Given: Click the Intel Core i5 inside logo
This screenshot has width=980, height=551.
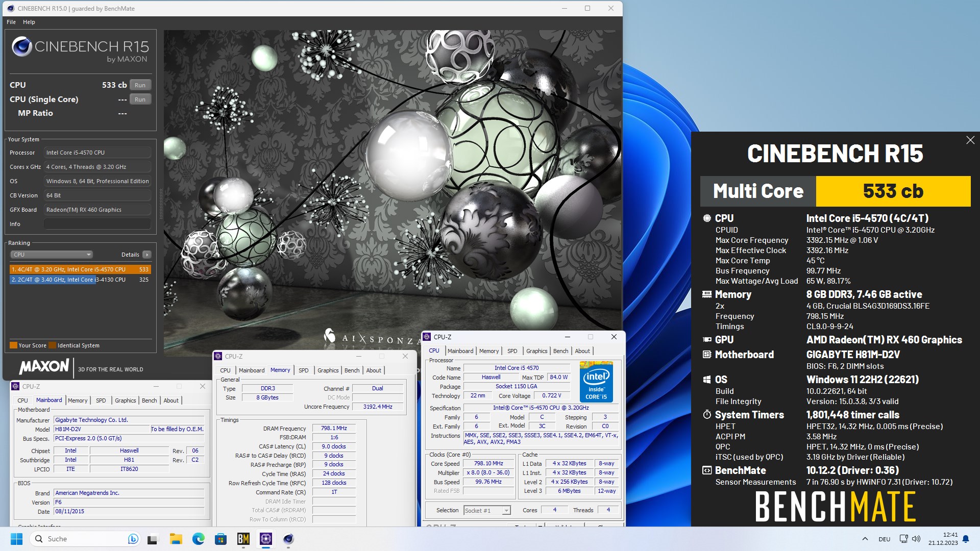Looking at the screenshot, I should point(596,382).
